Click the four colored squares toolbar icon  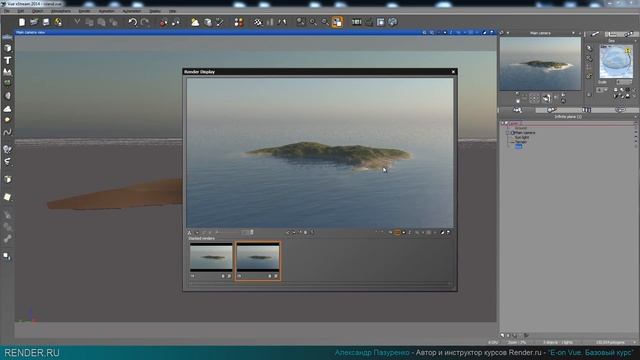[239, 22]
